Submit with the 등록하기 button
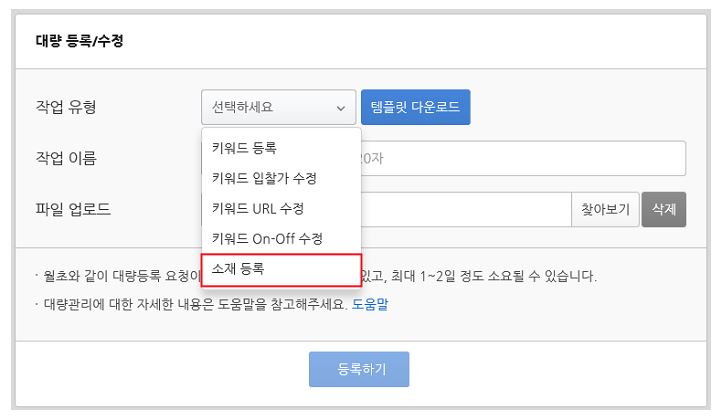 click(x=359, y=369)
